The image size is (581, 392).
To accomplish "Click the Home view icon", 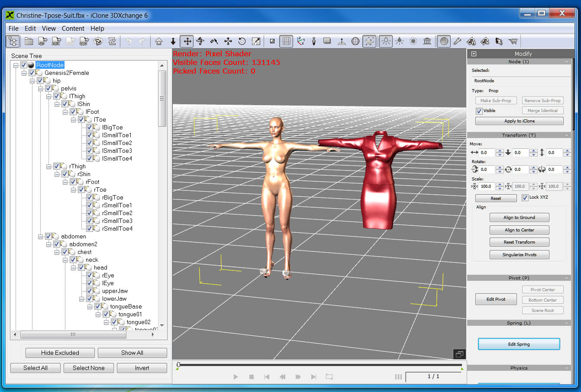I will [159, 42].
